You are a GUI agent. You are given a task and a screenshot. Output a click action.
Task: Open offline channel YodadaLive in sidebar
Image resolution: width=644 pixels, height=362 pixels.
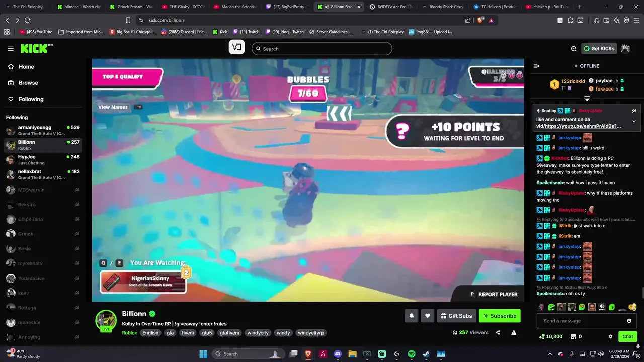43,278
